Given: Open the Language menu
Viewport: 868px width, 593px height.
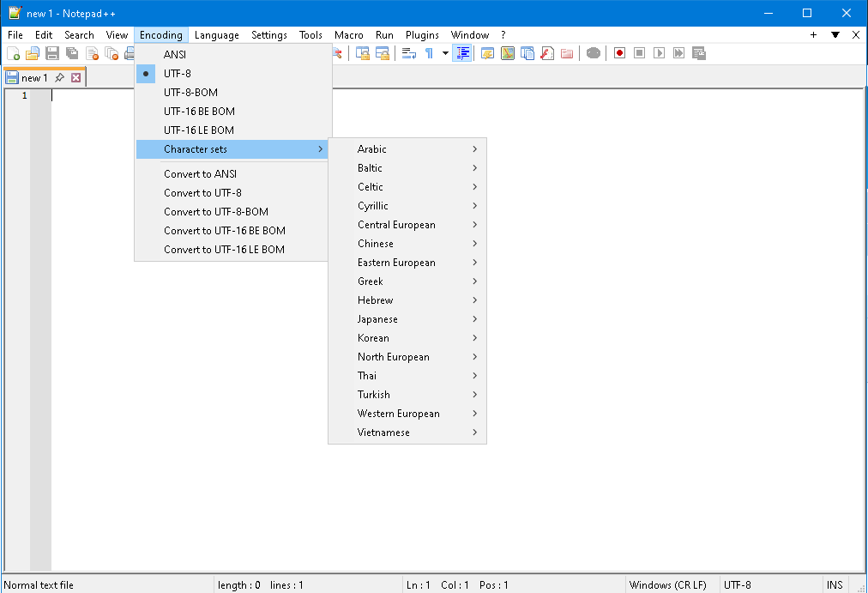Looking at the screenshot, I should tap(216, 35).
